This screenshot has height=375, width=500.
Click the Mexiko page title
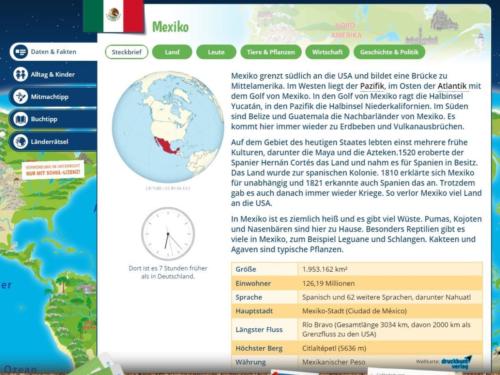170,27
